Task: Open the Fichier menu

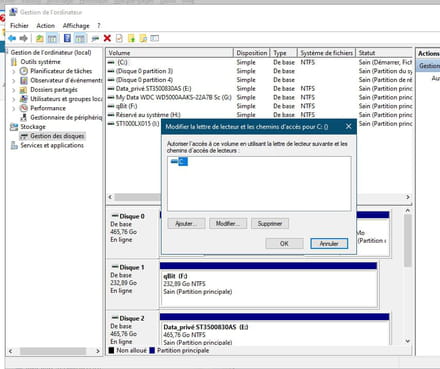Action: point(19,26)
